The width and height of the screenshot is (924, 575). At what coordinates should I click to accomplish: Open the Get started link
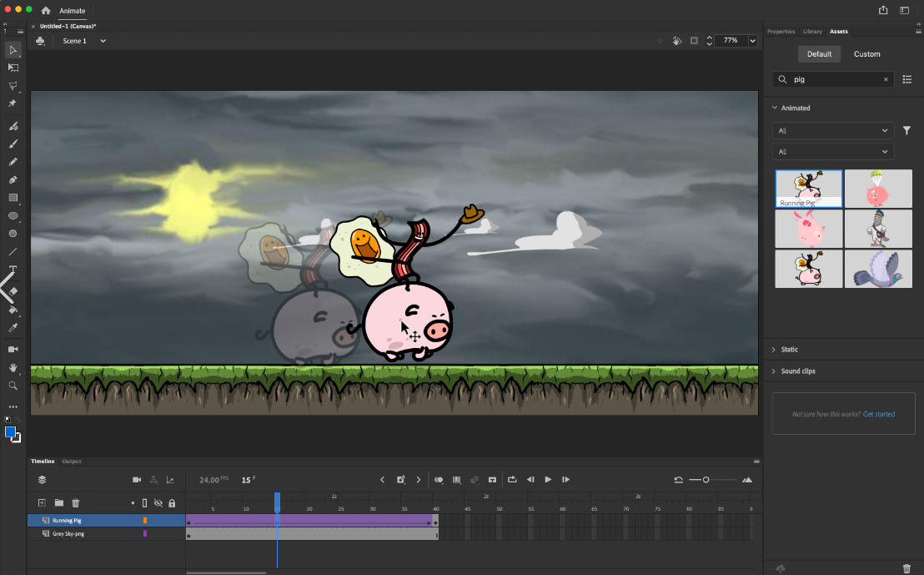click(x=879, y=414)
